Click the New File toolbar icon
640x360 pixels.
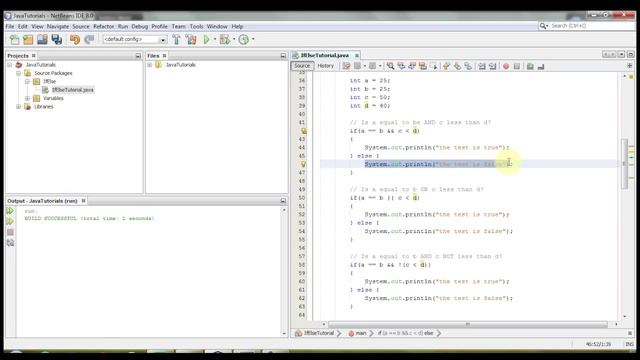(14, 40)
